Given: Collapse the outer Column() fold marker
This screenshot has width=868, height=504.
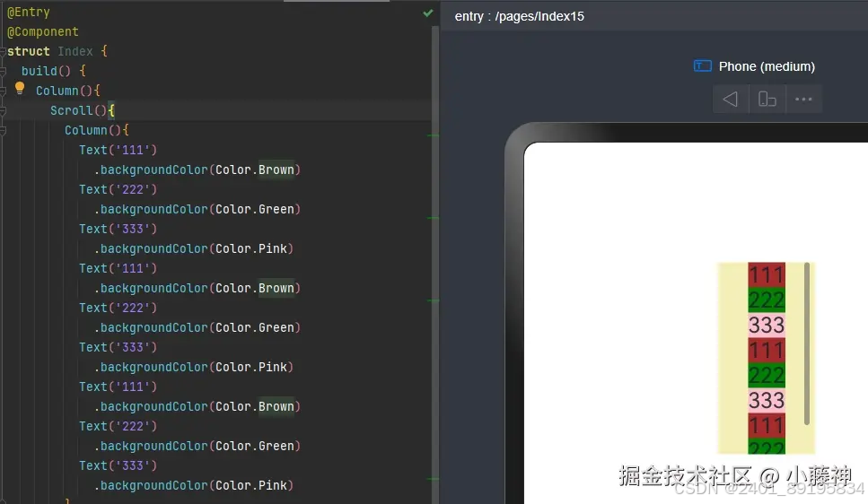Looking at the screenshot, I should [x=3, y=91].
